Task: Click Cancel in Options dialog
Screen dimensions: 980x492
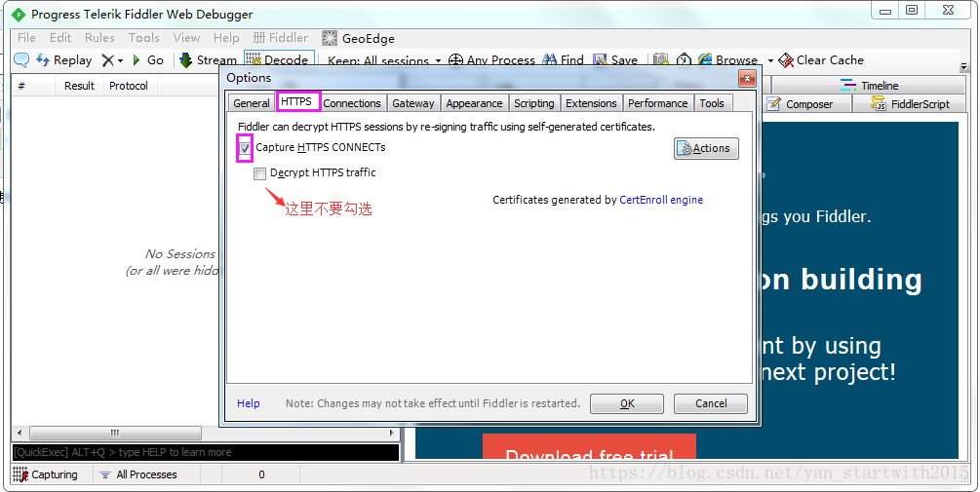Action: tap(711, 403)
